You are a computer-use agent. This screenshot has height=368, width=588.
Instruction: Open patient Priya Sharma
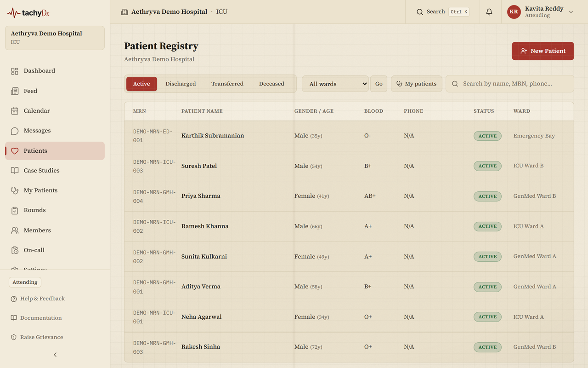(201, 196)
